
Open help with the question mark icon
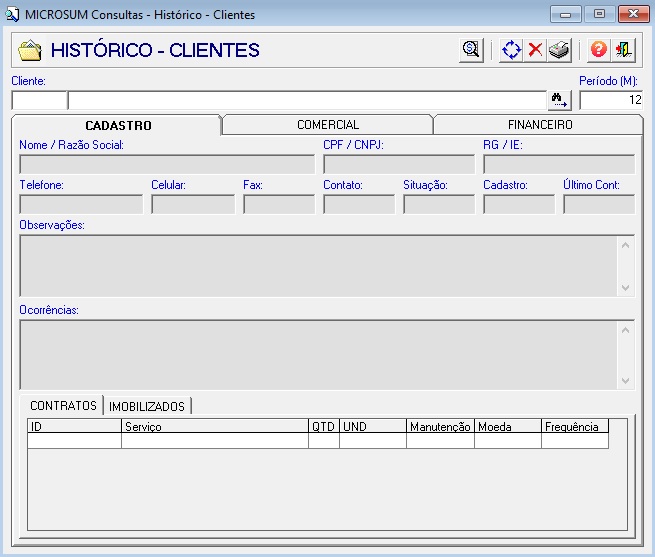(599, 50)
